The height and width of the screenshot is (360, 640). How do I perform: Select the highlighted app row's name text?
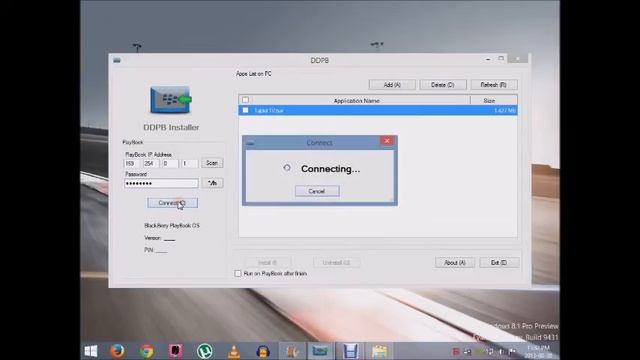[269, 111]
